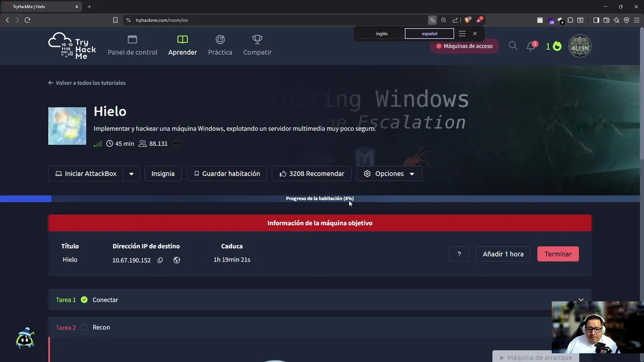The width and height of the screenshot is (644, 362).
Task: Click the Insignia button
Action: coord(163,173)
